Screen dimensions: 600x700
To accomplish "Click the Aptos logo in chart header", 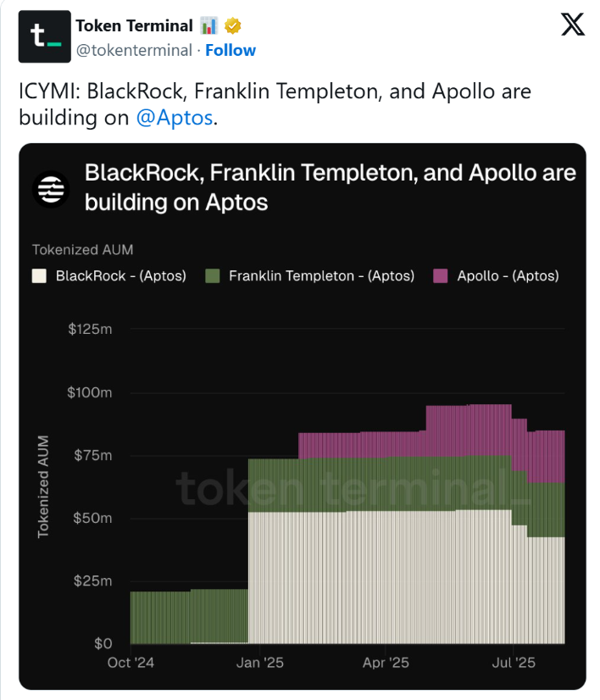I will 51,189.
